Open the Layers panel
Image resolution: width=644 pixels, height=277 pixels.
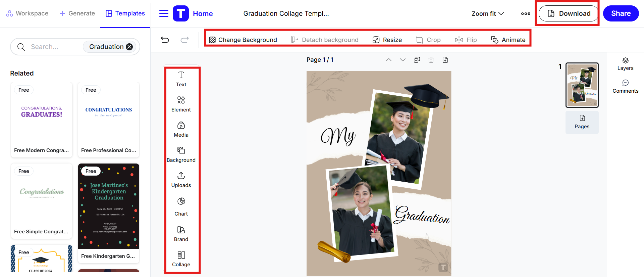[x=626, y=64]
